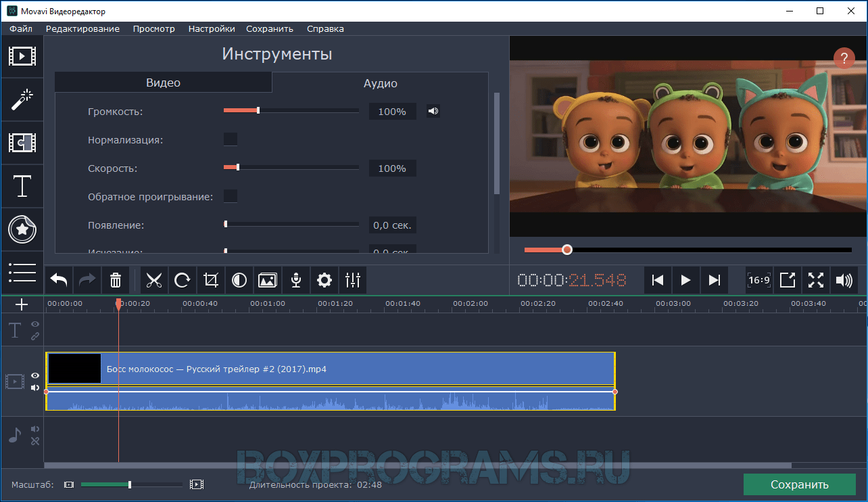Open the Настройки menu
Screen dimensions: 868x502
(x=212, y=28)
